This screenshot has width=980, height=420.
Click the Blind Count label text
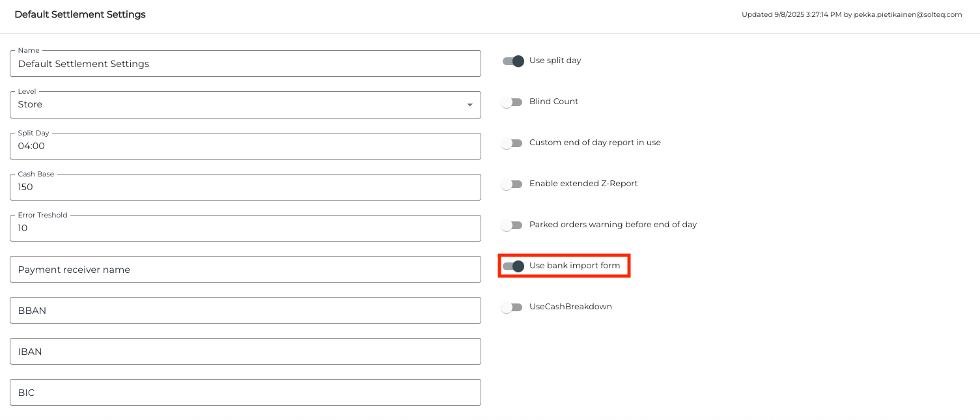click(x=553, y=102)
